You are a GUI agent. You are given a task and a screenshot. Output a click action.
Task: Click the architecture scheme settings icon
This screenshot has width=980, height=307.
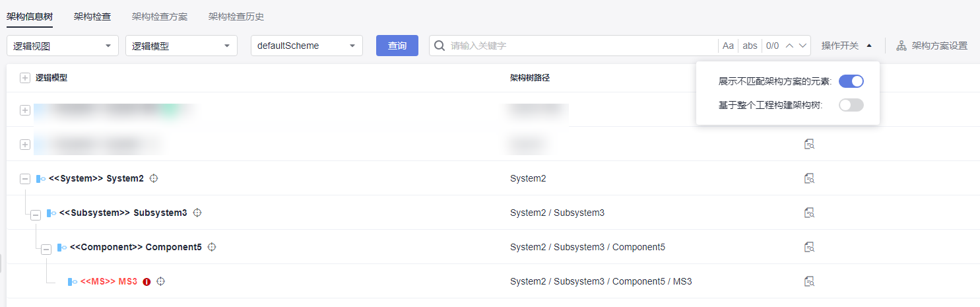(901, 46)
